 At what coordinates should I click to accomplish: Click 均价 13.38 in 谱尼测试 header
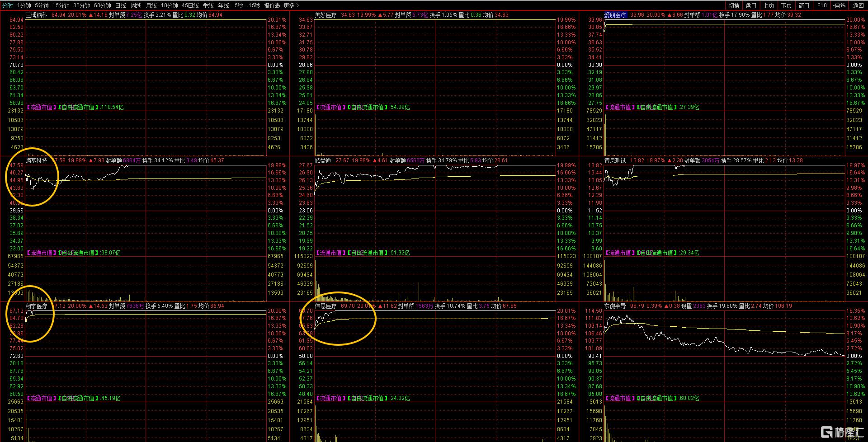tap(790, 160)
